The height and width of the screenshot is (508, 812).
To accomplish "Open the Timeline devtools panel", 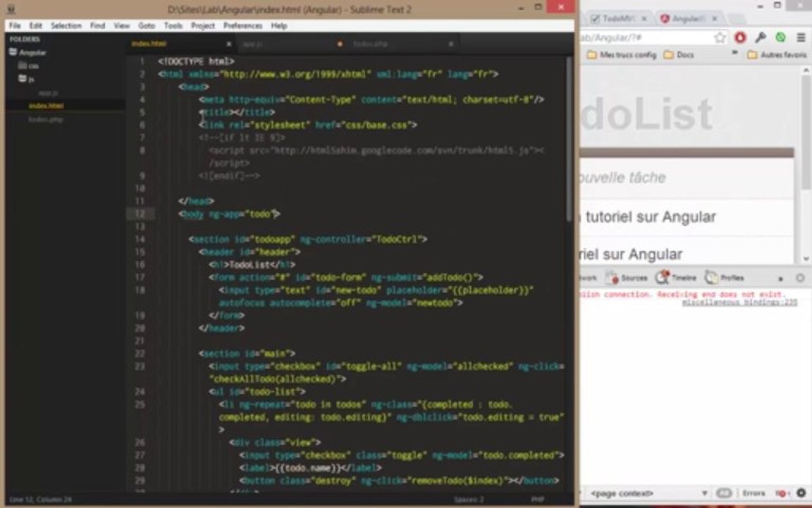I will coord(676,278).
